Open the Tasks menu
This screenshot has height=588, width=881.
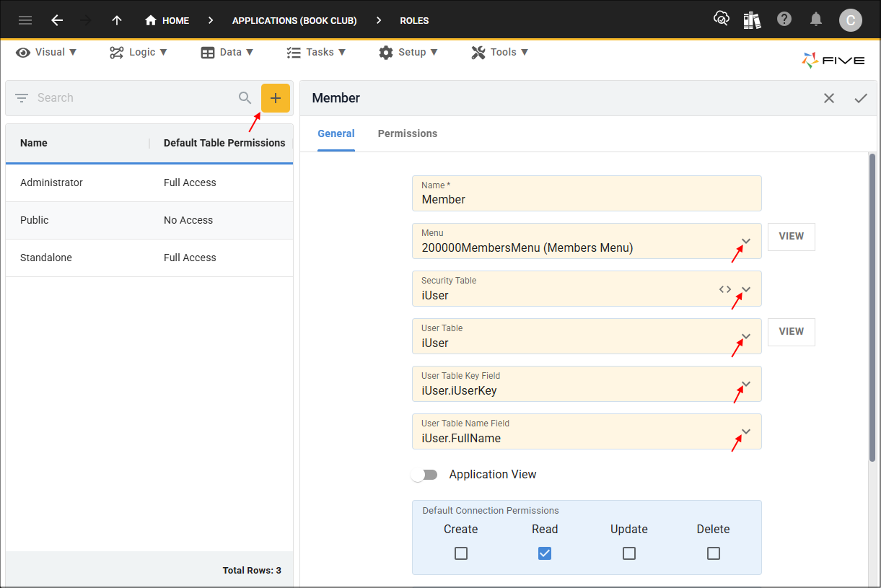(x=316, y=52)
